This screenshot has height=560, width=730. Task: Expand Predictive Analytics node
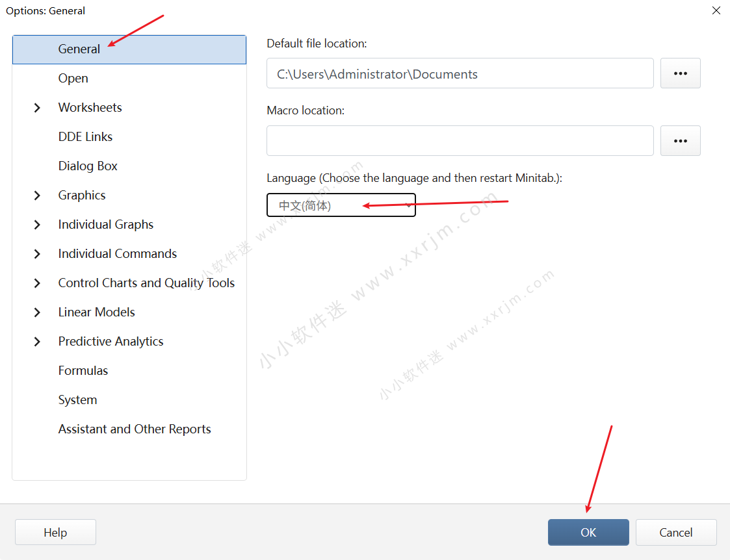37,342
